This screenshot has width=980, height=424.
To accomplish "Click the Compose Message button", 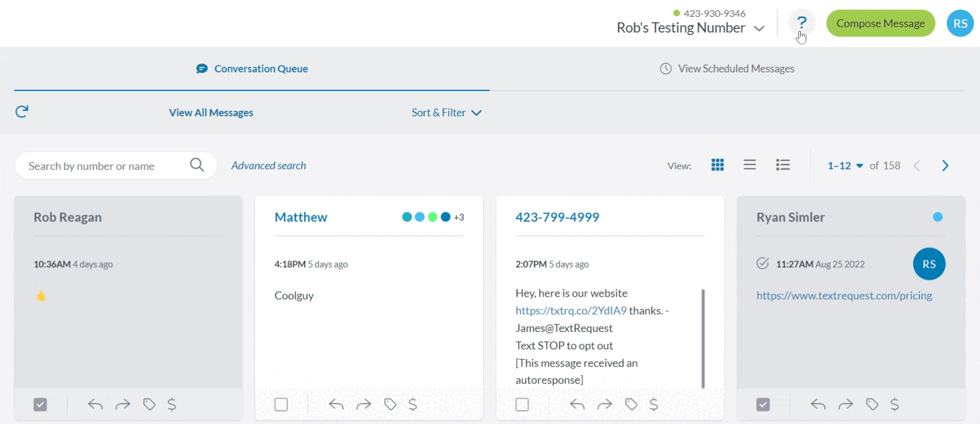I will coord(880,24).
